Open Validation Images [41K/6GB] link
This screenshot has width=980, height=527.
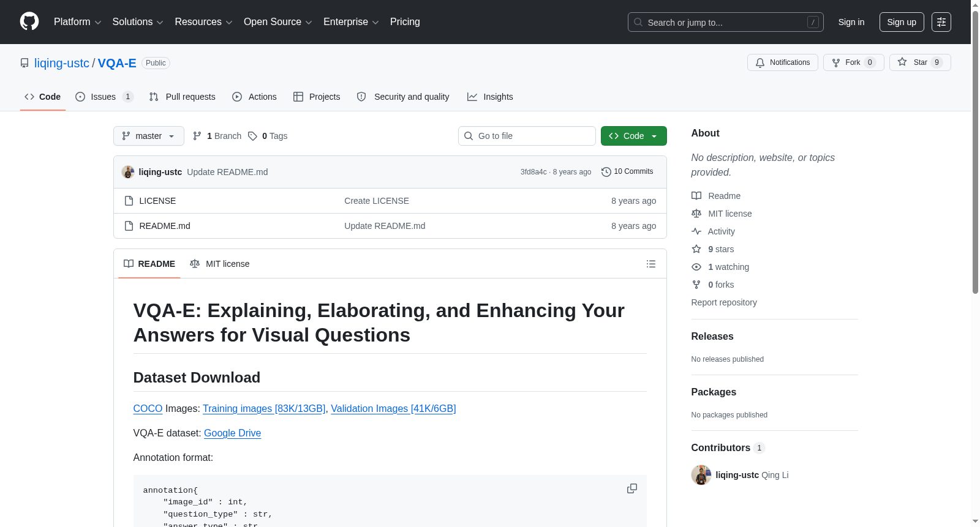393,409
